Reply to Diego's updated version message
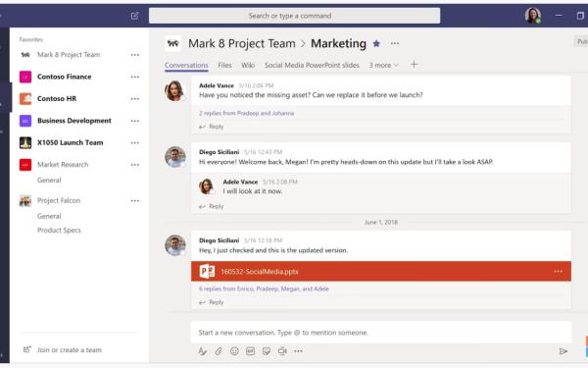 coord(212,302)
